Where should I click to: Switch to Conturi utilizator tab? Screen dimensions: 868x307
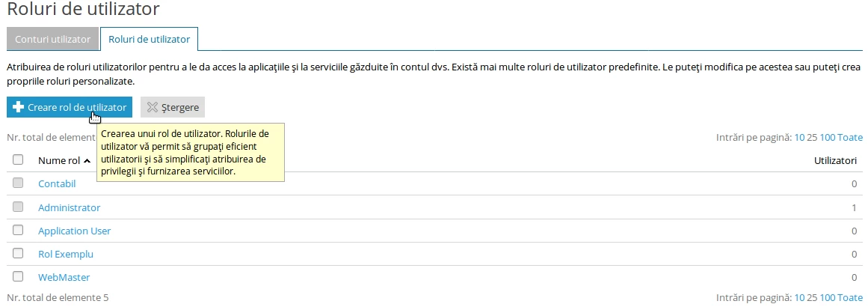click(52, 38)
